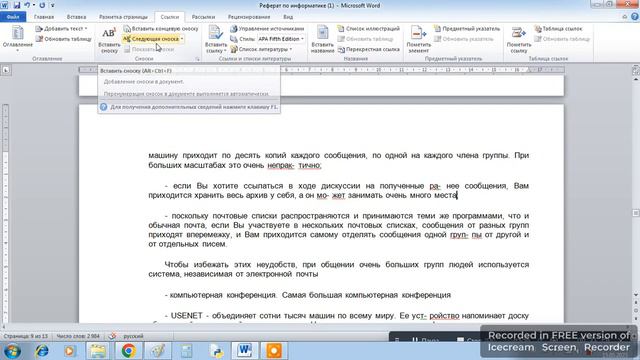The height and width of the screenshot is (360, 640).
Task: Click the vertical scrollbar thumb
Action: click(x=636, y=213)
